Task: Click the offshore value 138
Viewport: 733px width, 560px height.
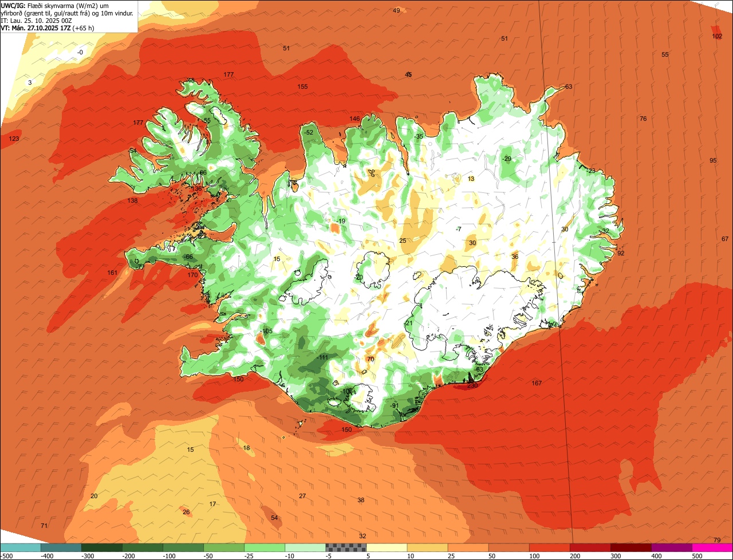Action: (x=133, y=201)
